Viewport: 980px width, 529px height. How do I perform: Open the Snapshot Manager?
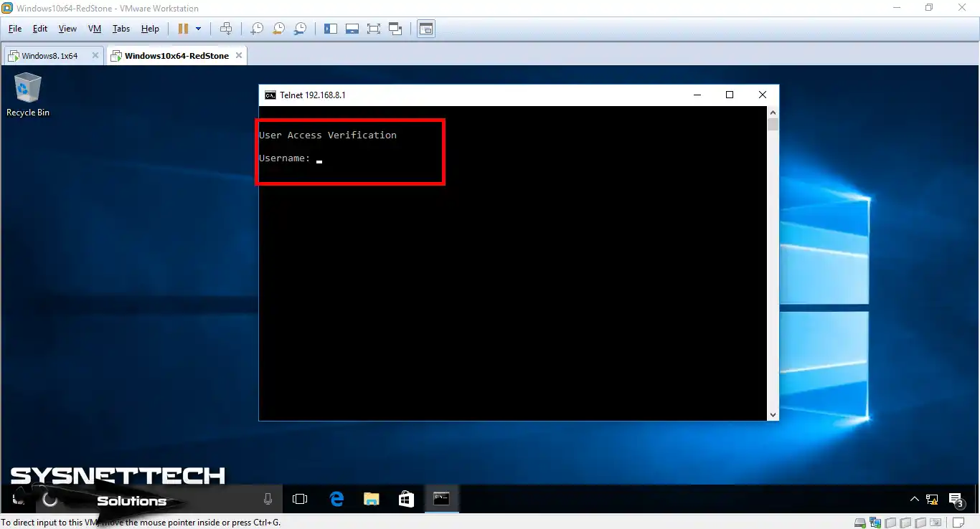coord(299,29)
